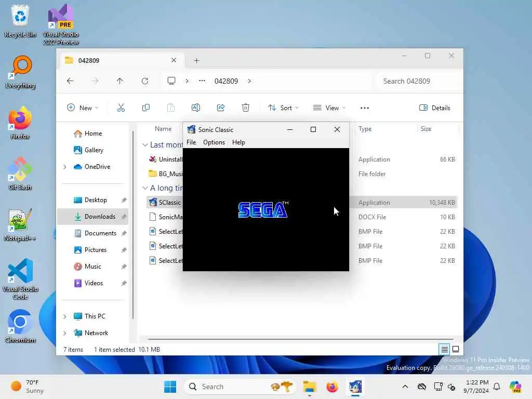This screenshot has height=399, width=532.
Task: Open File Explorer from taskbar
Action: tap(310, 387)
